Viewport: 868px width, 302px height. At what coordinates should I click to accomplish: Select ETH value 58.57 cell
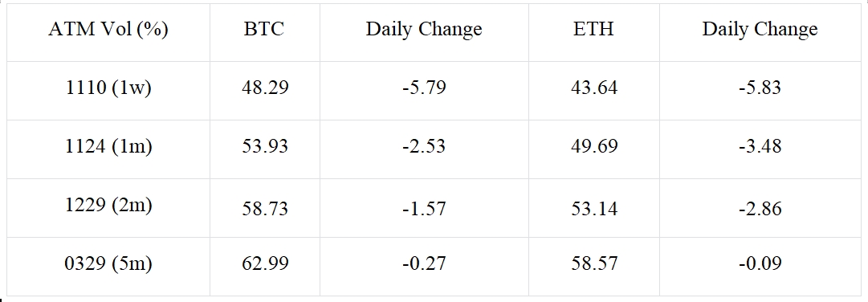coord(593,267)
